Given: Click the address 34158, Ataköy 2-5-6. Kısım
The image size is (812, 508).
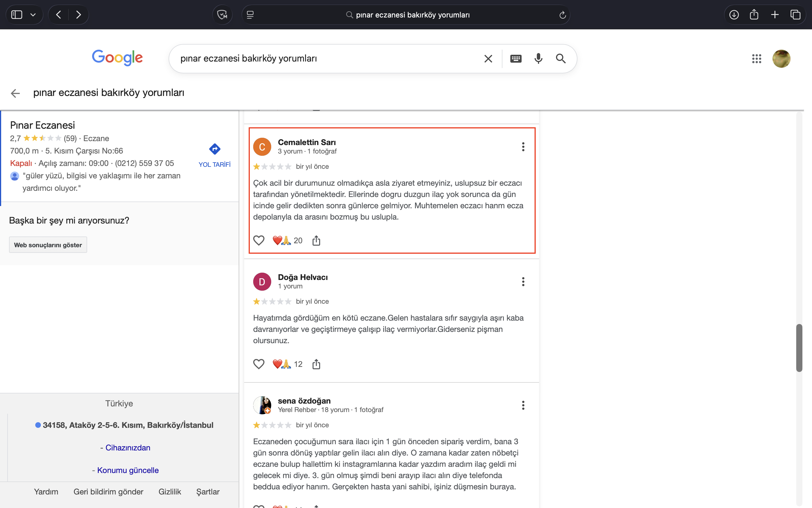Looking at the screenshot, I should coord(128,425).
